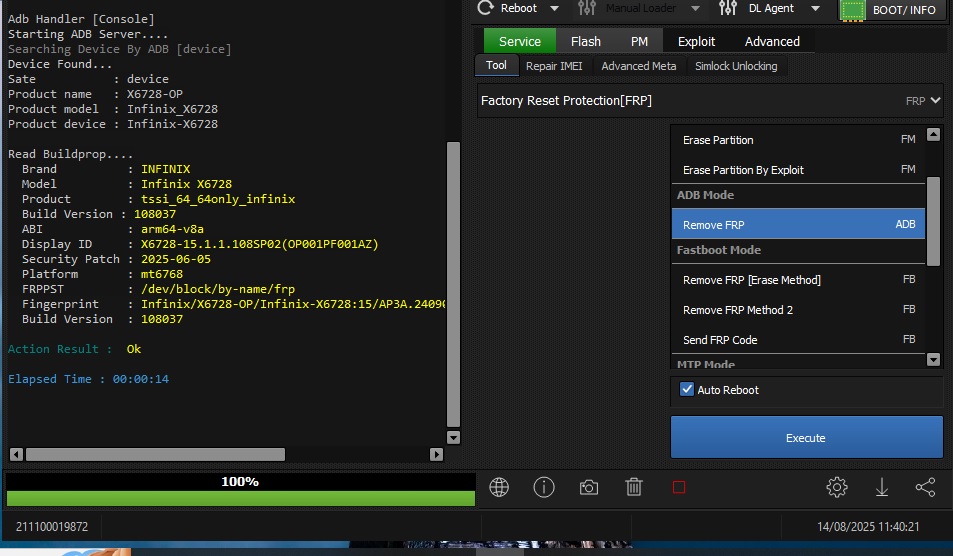Click the Action Result Ok line
Viewport: 953px width, 556px height.
point(75,349)
